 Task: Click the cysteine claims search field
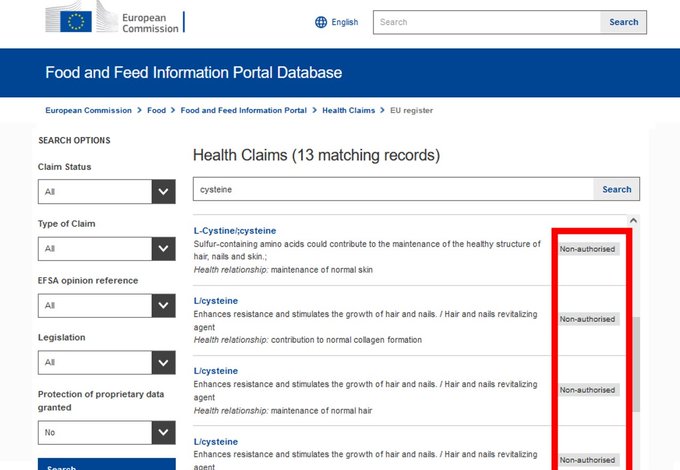(x=393, y=189)
